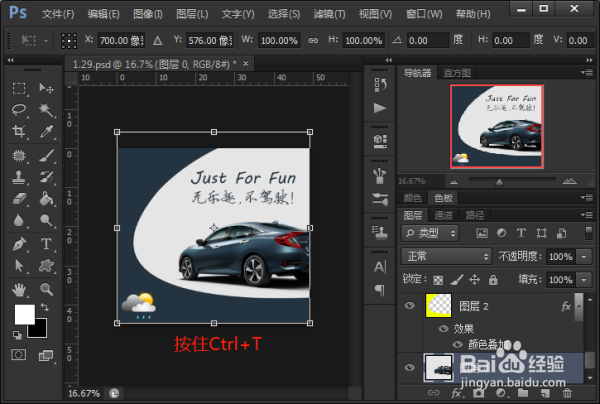This screenshot has height=404, width=600.
Task: Open the 文件(F) menu
Action: click(x=58, y=14)
